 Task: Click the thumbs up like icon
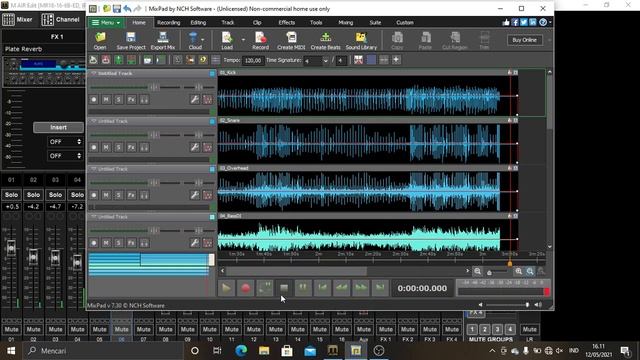pos(506,22)
